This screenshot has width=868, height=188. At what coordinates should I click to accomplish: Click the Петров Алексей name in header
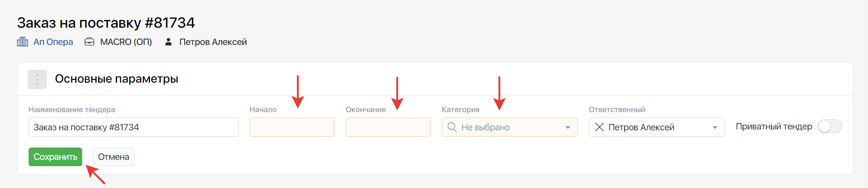tap(213, 42)
